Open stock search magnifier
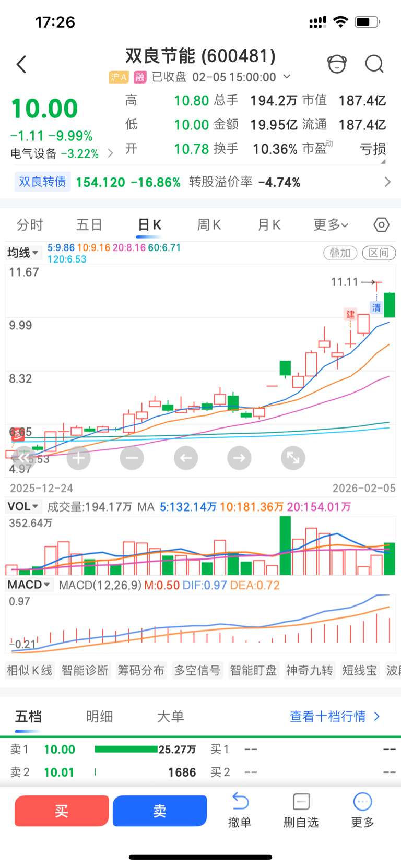This screenshot has width=401, height=868. (x=374, y=64)
